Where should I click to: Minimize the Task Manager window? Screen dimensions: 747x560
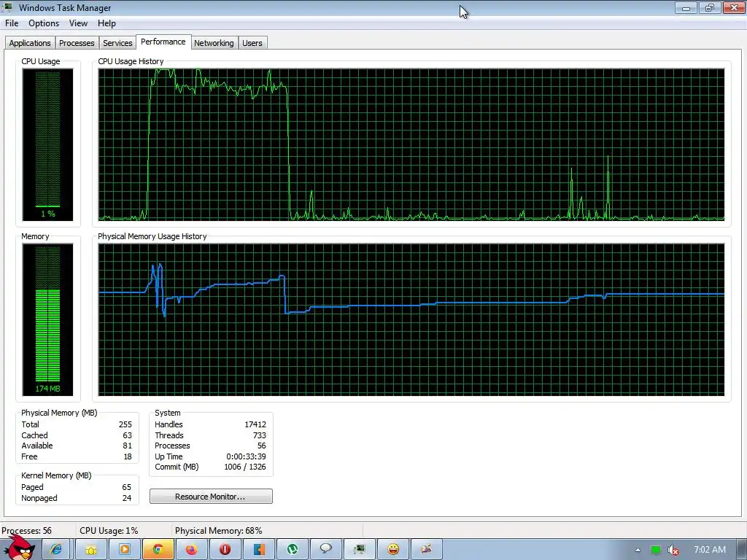[686, 7]
